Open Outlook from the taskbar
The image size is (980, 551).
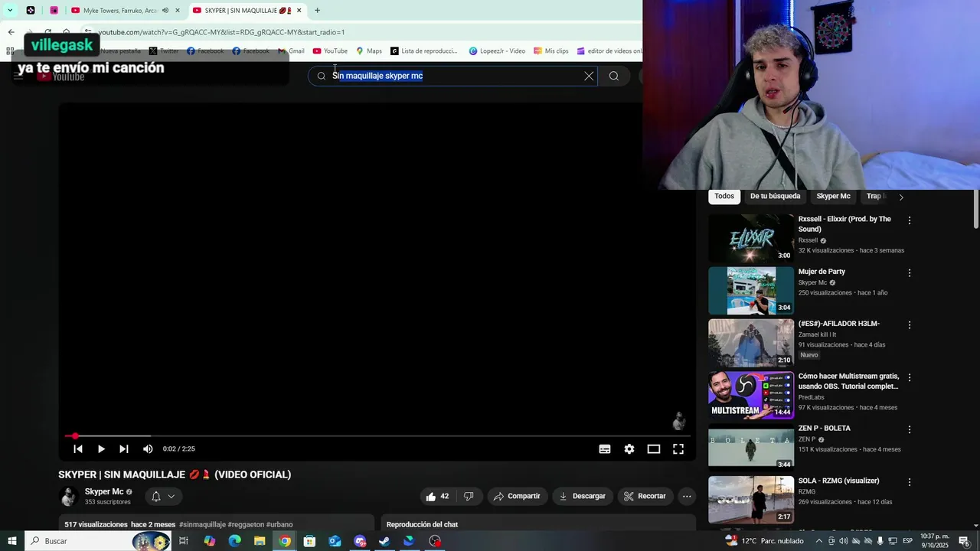tap(335, 541)
